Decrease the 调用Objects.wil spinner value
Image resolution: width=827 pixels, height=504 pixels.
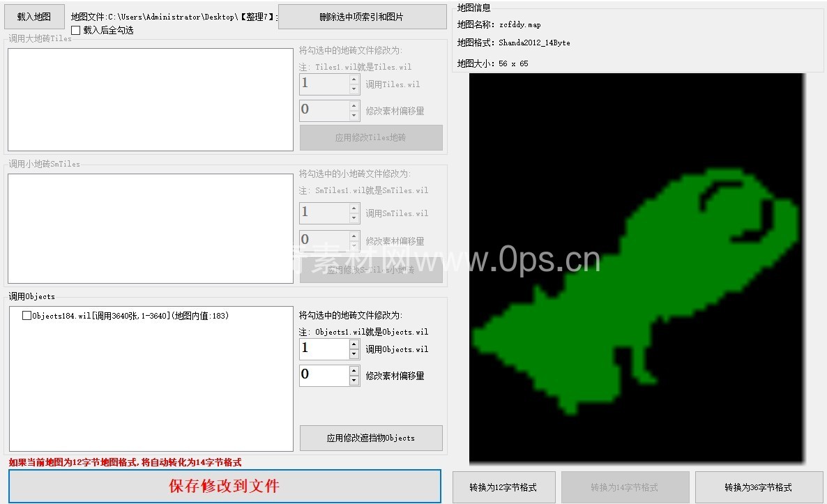[x=354, y=354]
